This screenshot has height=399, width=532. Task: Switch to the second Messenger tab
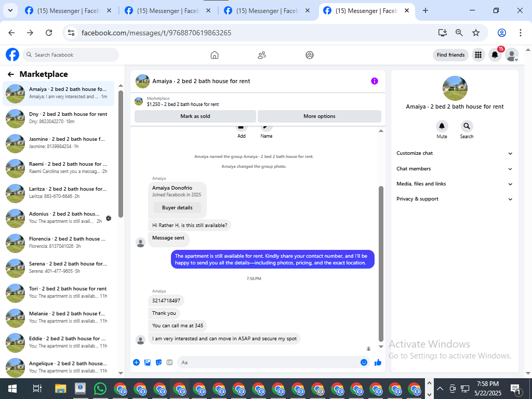coord(168,11)
